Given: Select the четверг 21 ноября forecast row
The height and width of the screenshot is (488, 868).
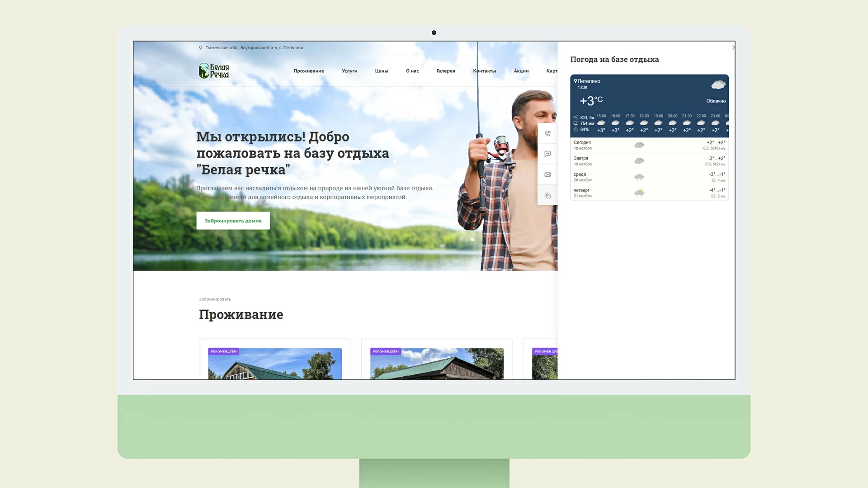Looking at the screenshot, I should [x=649, y=193].
